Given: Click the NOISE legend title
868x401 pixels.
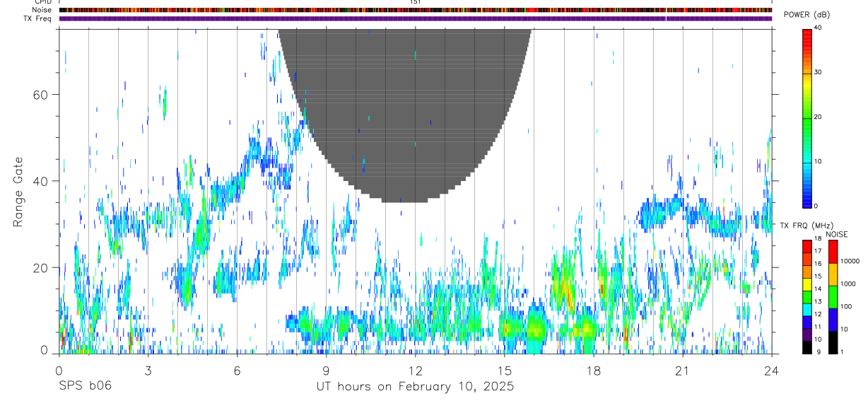Looking at the screenshot, I should tap(836, 235).
